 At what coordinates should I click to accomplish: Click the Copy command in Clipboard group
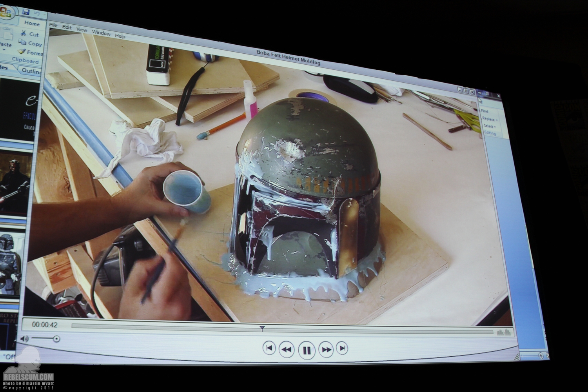30,44
